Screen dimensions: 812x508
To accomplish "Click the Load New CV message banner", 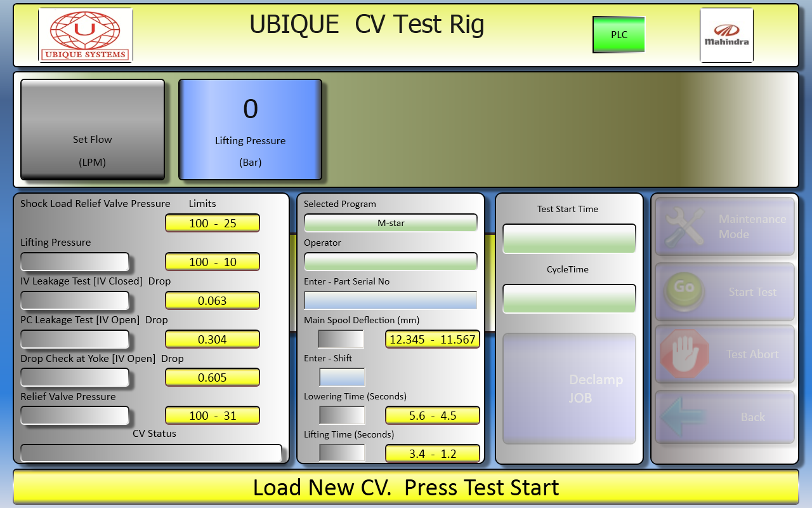I will (x=406, y=488).
